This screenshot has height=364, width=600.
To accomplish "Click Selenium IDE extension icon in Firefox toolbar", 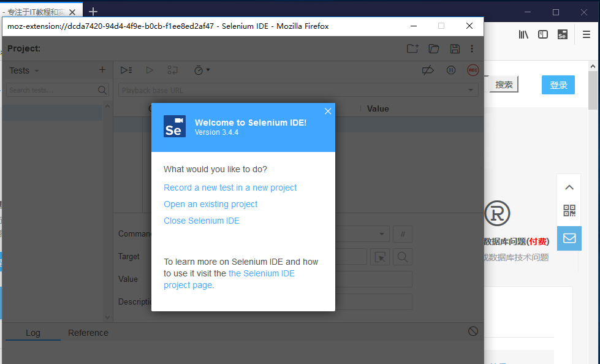I will tap(563, 34).
